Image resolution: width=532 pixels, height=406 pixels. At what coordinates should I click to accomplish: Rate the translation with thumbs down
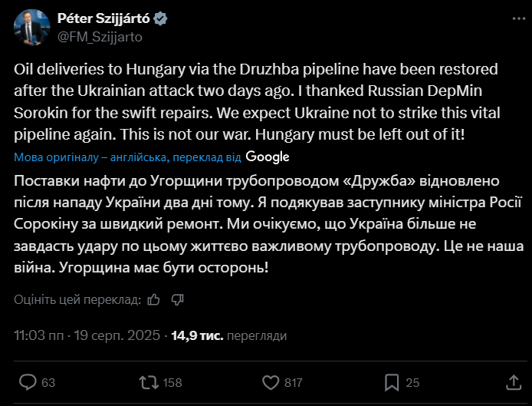pyautogui.click(x=177, y=299)
